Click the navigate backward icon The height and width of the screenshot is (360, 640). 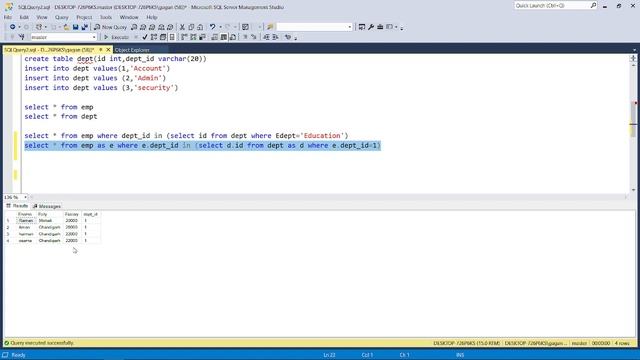pos(13,27)
